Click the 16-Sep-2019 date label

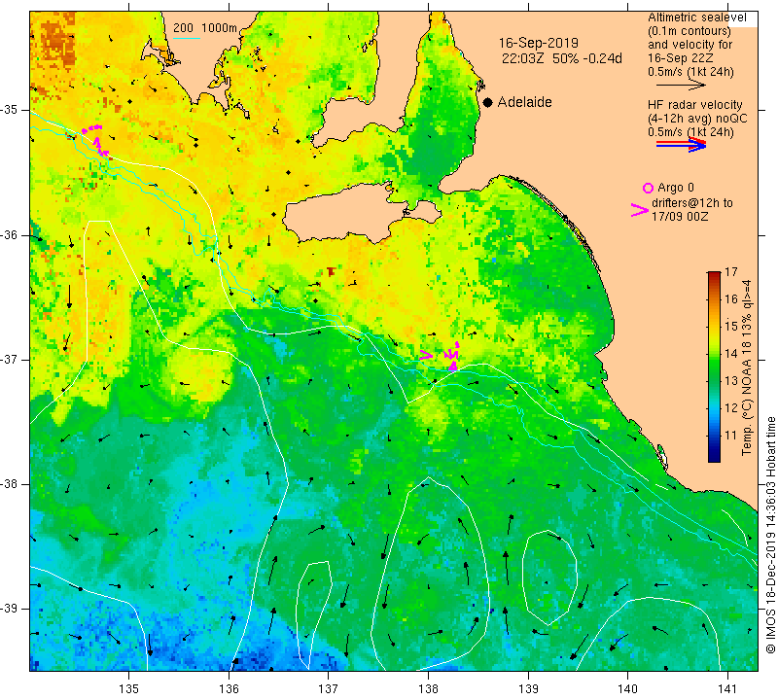[539, 43]
